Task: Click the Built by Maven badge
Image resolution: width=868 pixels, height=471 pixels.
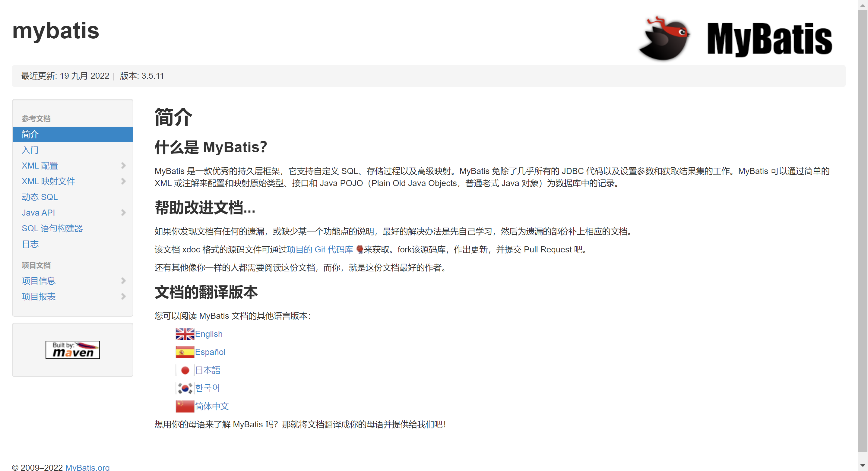Action: 72,349
